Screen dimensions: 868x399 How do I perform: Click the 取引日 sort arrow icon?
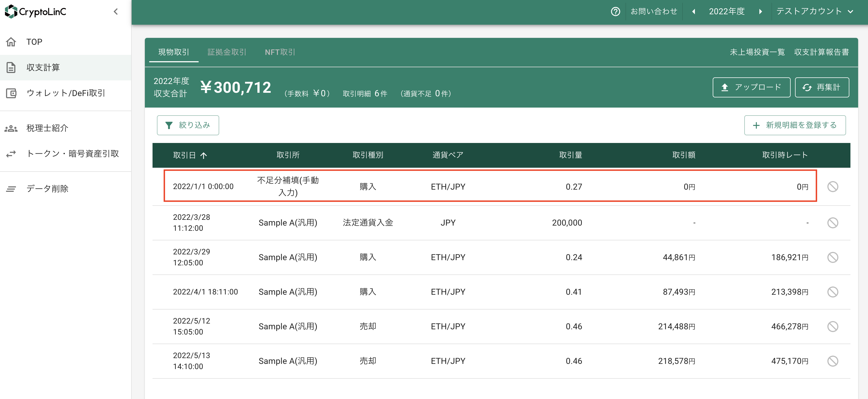point(204,155)
